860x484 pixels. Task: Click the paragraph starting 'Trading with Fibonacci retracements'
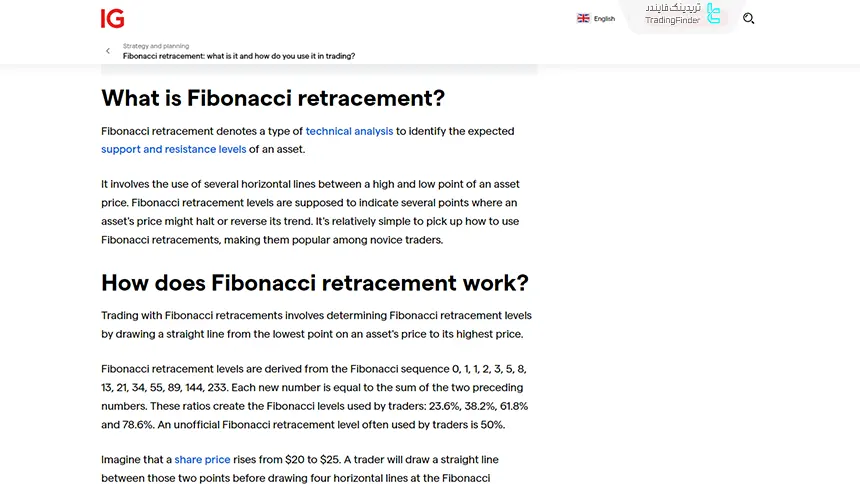[x=316, y=325]
